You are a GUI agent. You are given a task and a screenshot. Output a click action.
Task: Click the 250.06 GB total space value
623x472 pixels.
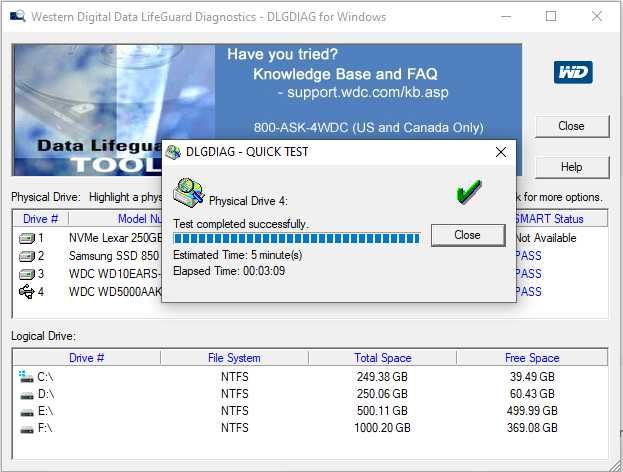pyautogui.click(x=382, y=394)
